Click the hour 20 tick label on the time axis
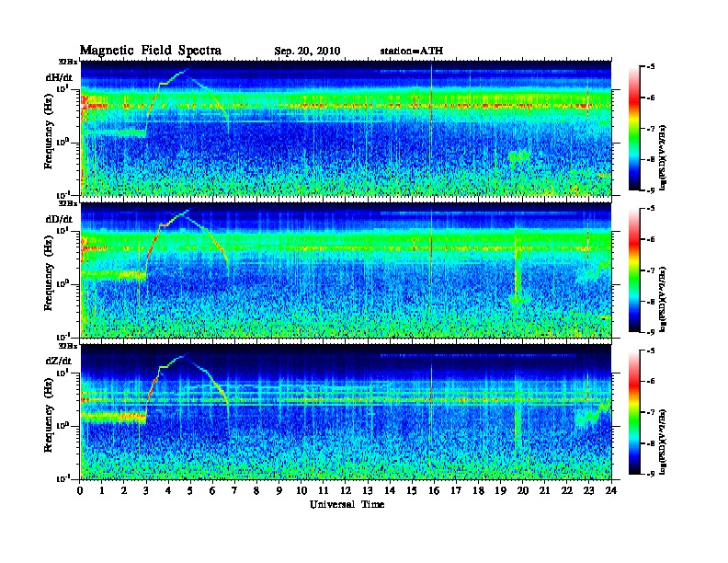Screen dimensions: 728x563 click(x=522, y=490)
